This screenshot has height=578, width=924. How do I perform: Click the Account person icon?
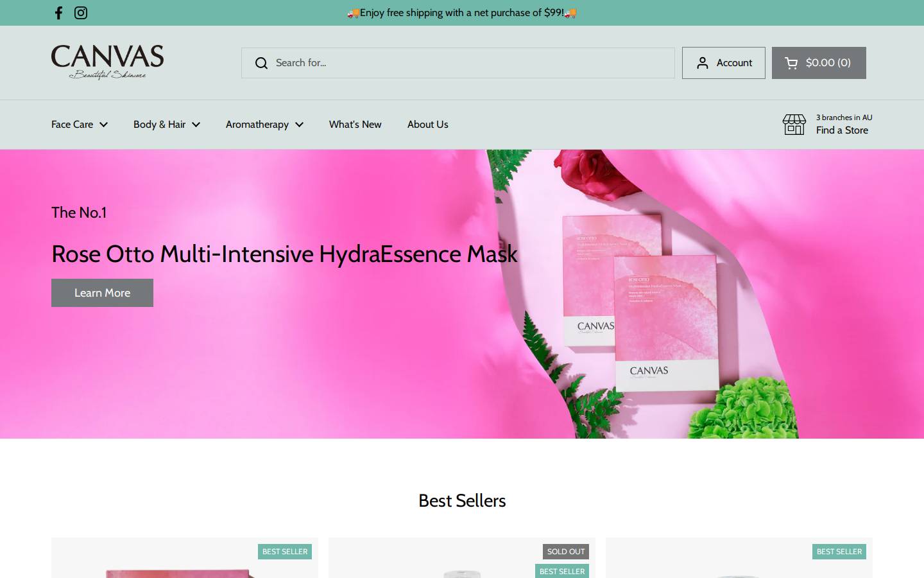(703, 63)
